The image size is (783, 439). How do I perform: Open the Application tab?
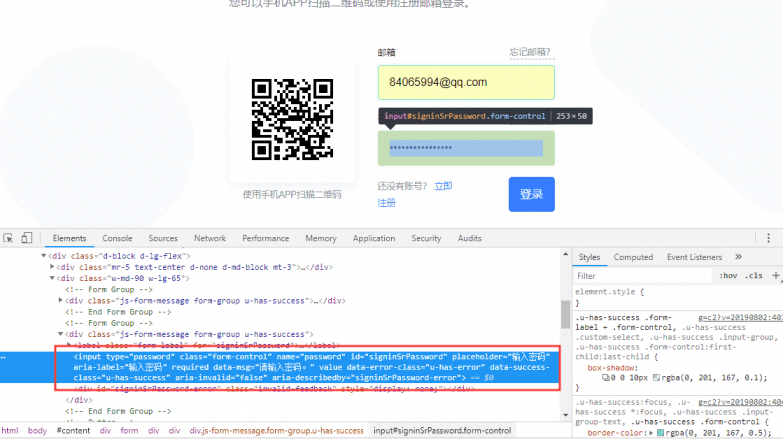tap(374, 238)
